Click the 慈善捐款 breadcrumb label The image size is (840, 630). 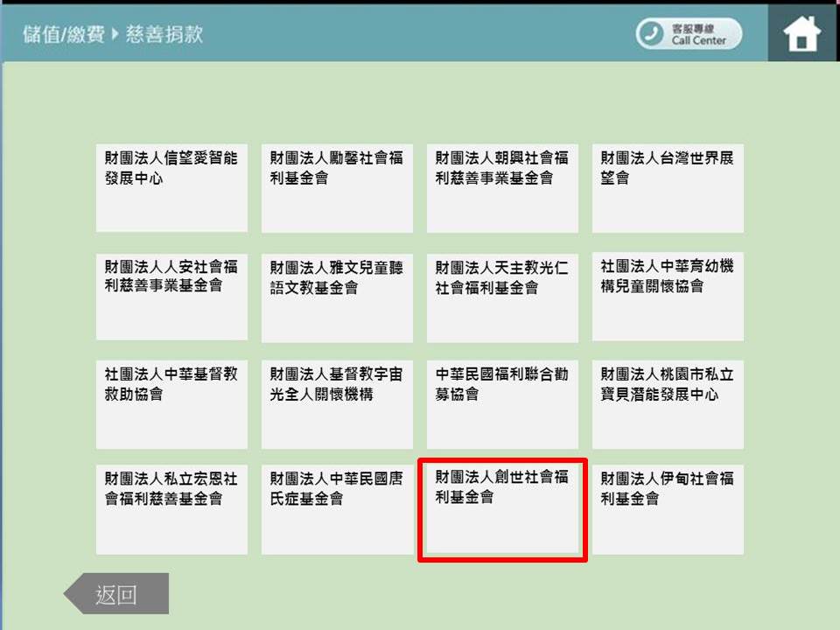tap(164, 34)
